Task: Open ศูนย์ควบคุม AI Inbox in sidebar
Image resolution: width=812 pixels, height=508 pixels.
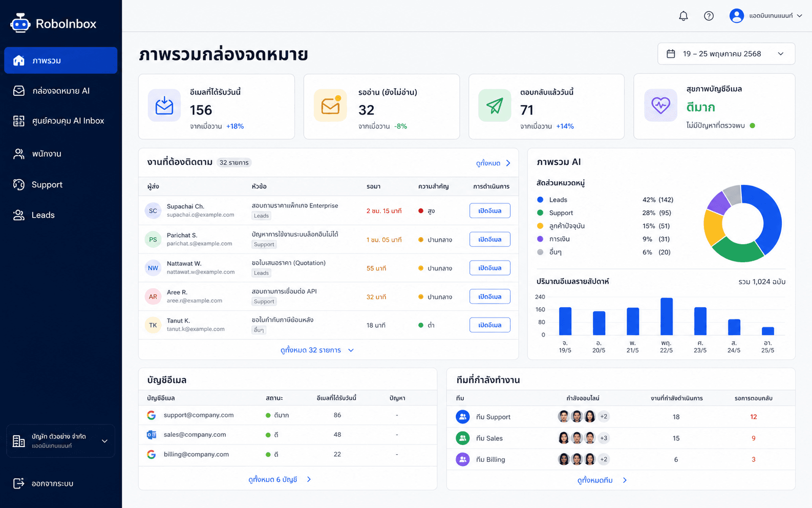Action: [x=61, y=121]
